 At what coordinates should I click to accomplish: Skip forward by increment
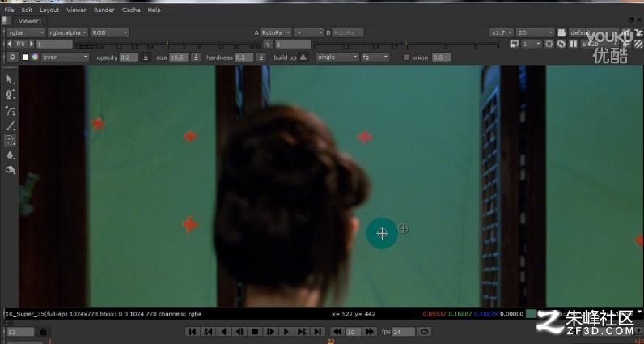pos(369,331)
